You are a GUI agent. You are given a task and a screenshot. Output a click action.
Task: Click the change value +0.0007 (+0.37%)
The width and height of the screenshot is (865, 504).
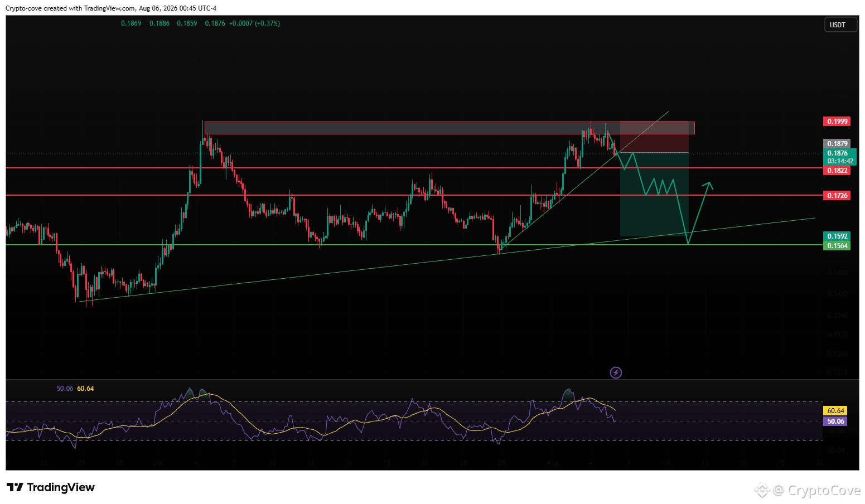click(x=254, y=23)
